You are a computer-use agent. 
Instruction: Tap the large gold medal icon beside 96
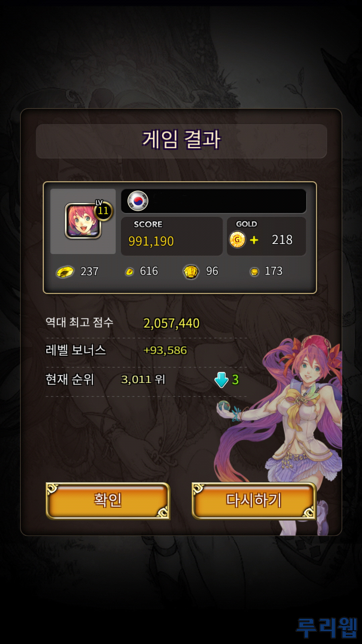(191, 271)
